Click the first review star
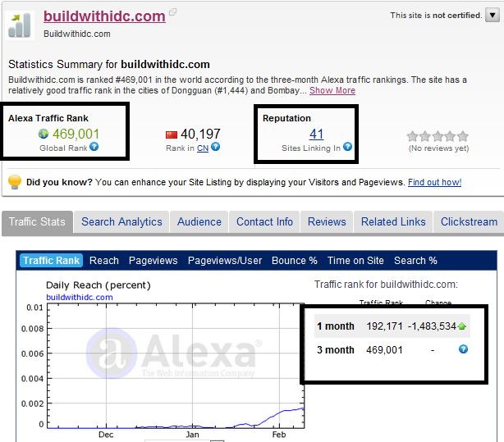 412,136
